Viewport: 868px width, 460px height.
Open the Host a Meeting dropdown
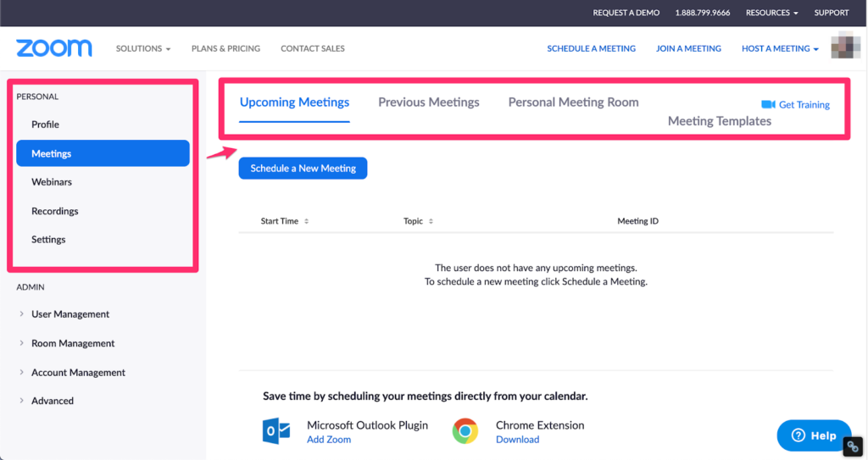tap(780, 48)
